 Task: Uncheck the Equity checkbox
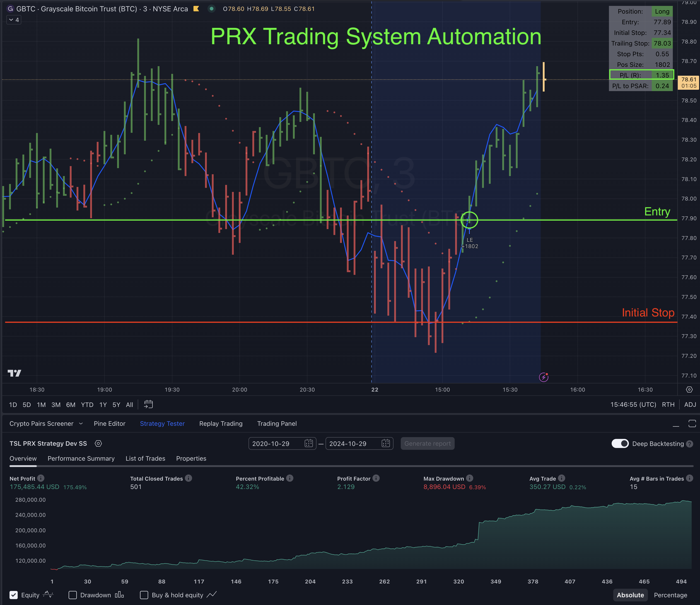click(14, 595)
